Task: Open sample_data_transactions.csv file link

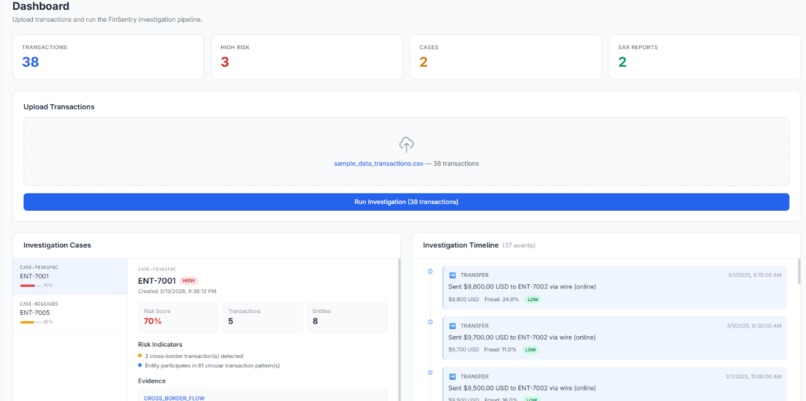Action: pyautogui.click(x=379, y=163)
